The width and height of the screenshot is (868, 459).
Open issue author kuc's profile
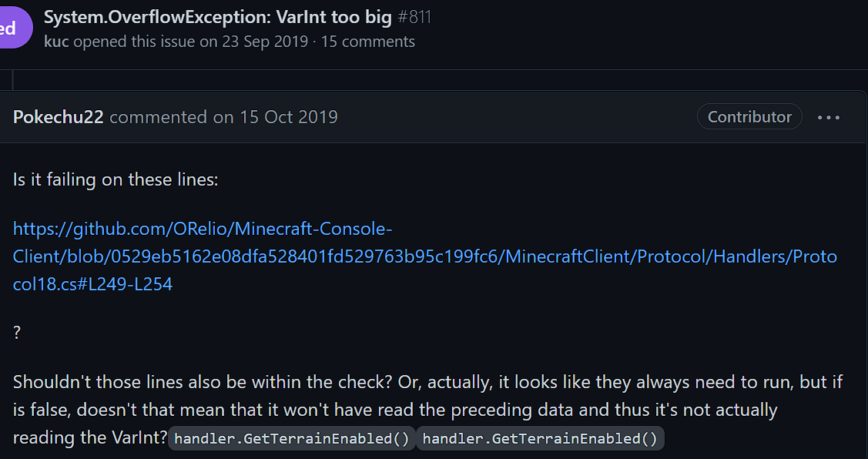point(56,42)
